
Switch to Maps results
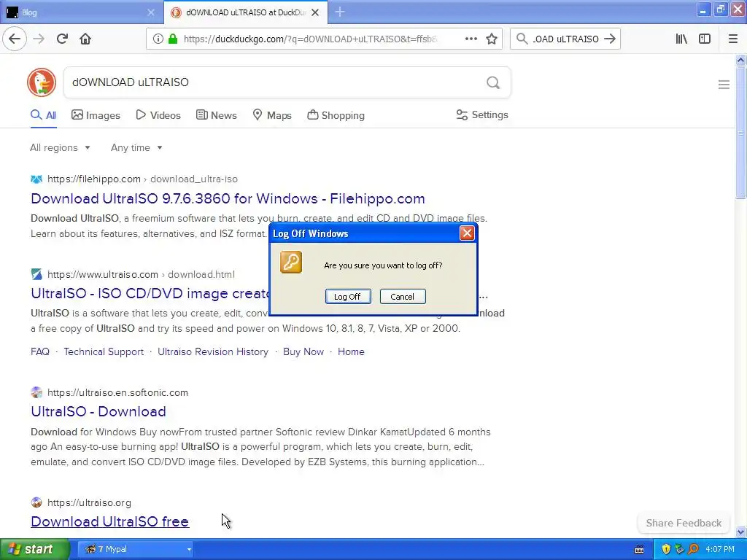272,115
